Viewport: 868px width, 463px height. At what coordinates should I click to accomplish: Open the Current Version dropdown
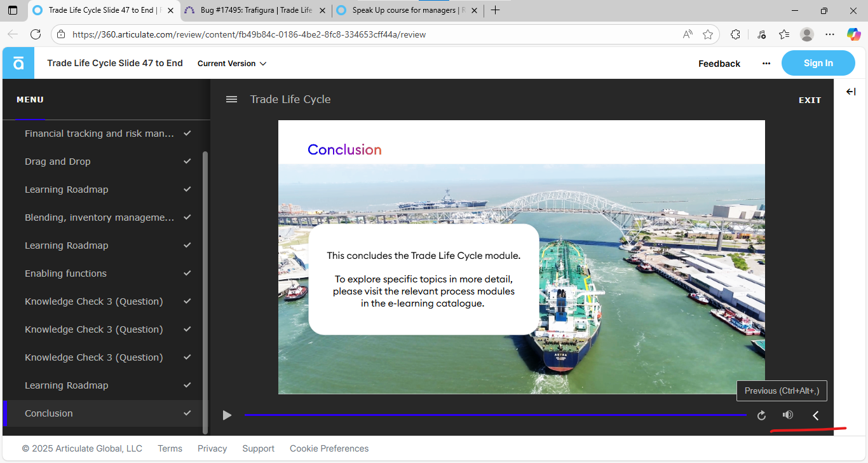pos(232,64)
